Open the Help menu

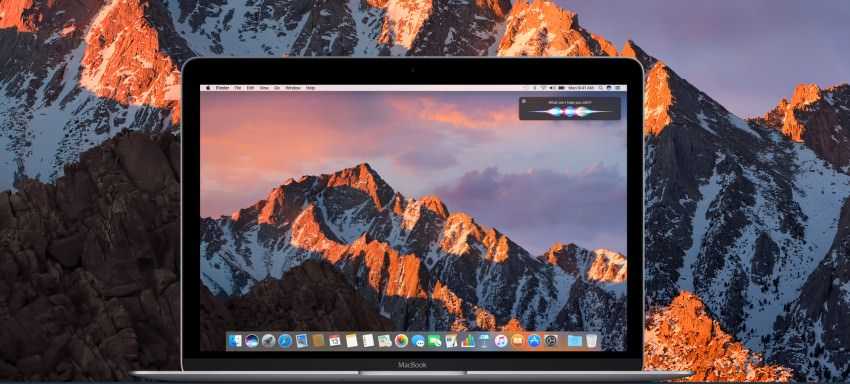[311, 88]
